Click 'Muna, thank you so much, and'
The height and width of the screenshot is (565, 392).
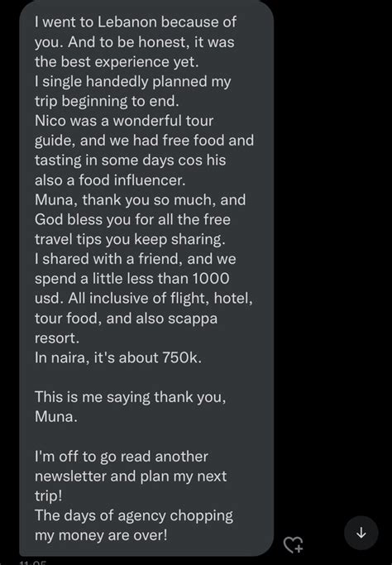(x=140, y=199)
